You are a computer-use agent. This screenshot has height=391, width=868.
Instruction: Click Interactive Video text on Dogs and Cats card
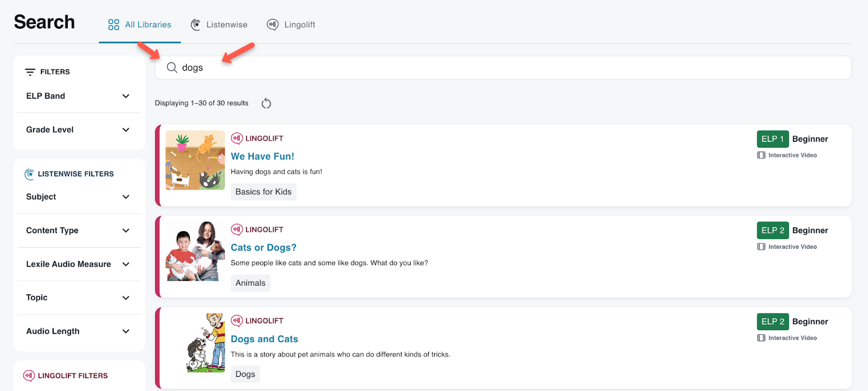pos(793,338)
